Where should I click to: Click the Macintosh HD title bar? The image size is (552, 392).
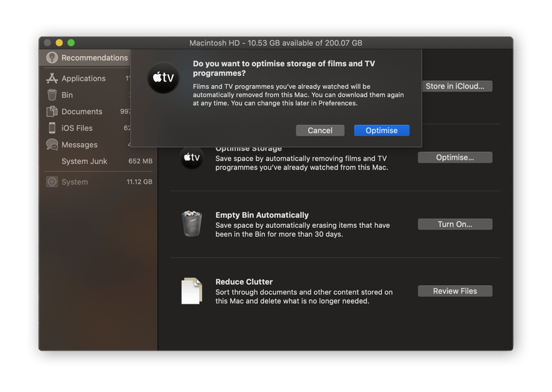pyautogui.click(x=276, y=43)
